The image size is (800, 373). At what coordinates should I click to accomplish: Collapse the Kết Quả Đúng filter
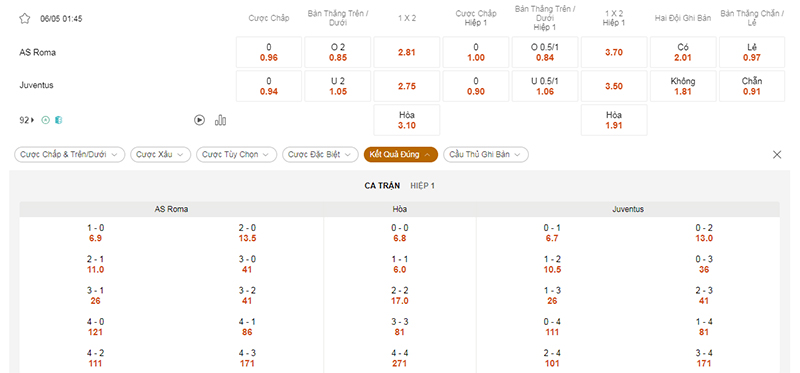[x=401, y=155]
